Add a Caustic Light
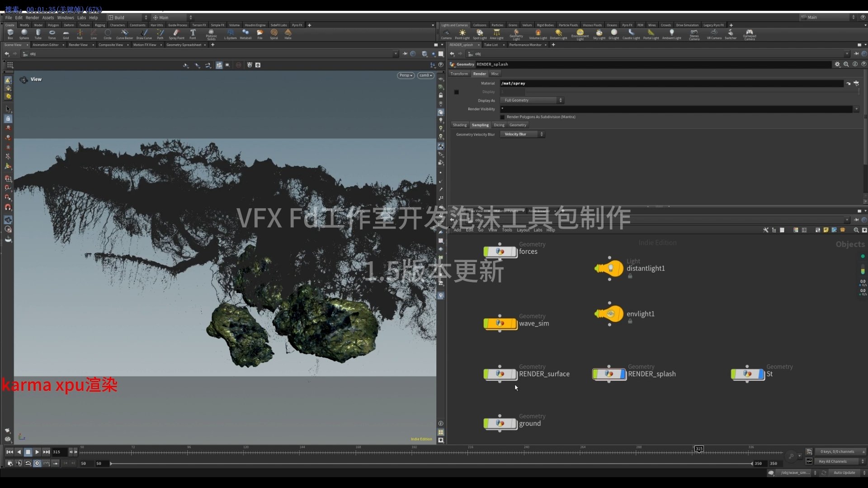Viewport: 868px width, 488px height. [x=631, y=34]
